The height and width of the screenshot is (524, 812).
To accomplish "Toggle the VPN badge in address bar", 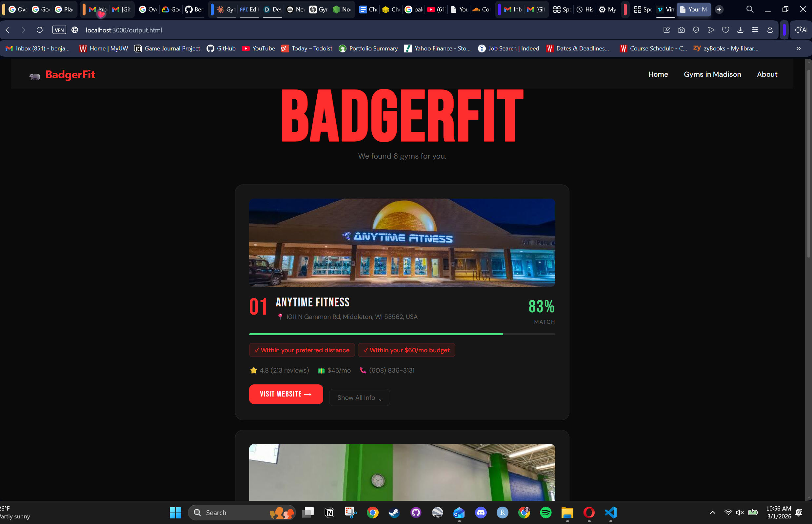I will [59, 30].
